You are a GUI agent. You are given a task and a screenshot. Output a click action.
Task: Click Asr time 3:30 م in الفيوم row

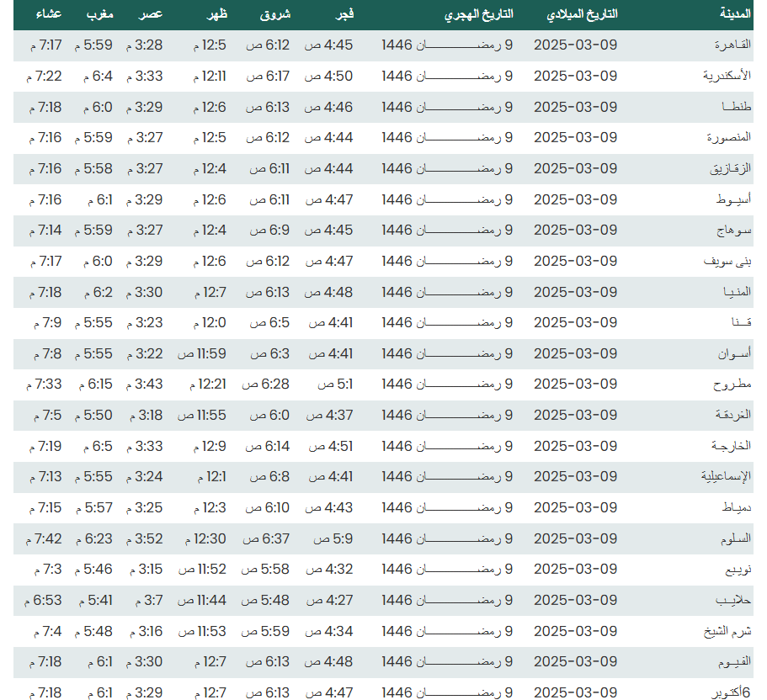[x=144, y=662]
